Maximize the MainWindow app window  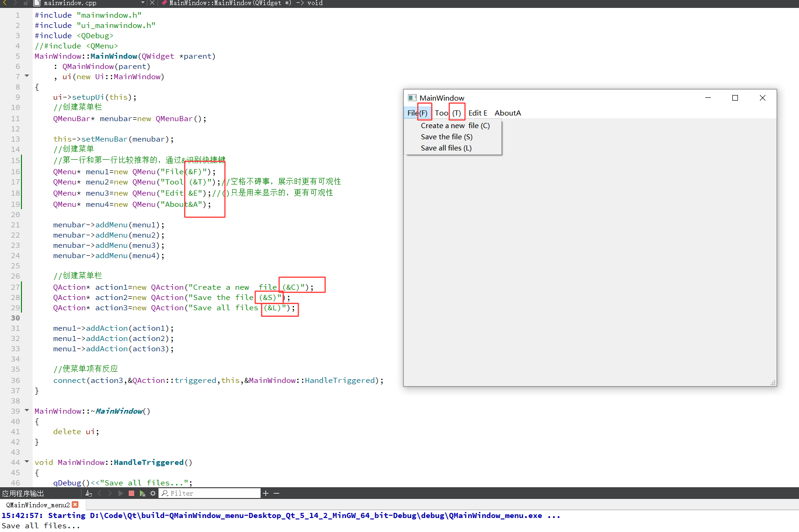pos(735,98)
